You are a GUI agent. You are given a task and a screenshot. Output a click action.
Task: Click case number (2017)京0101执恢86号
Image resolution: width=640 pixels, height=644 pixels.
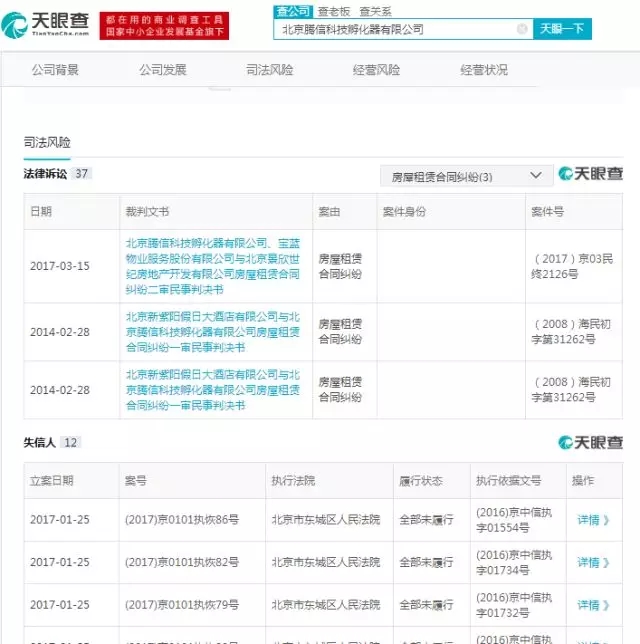[x=182, y=520]
